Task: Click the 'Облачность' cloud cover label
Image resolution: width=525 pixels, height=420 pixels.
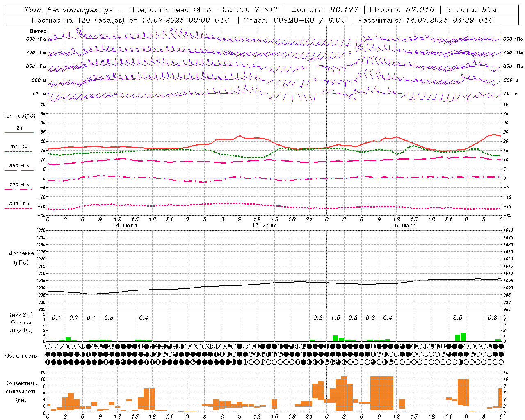Action: click(21, 356)
